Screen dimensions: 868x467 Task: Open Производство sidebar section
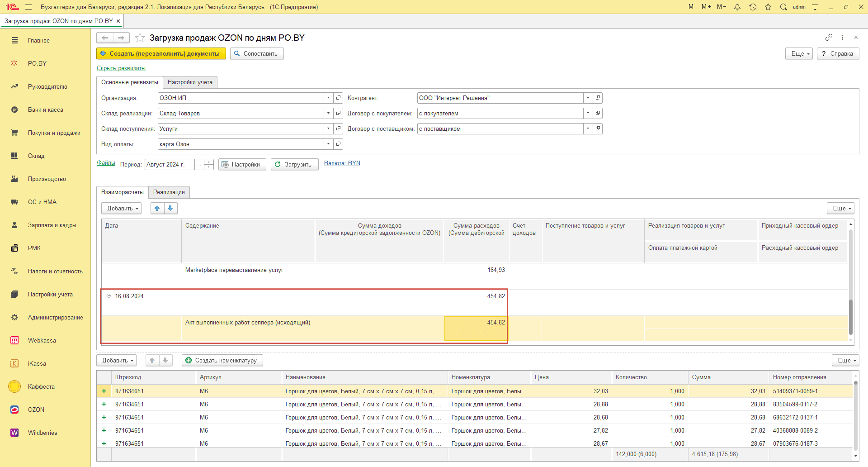click(x=47, y=179)
